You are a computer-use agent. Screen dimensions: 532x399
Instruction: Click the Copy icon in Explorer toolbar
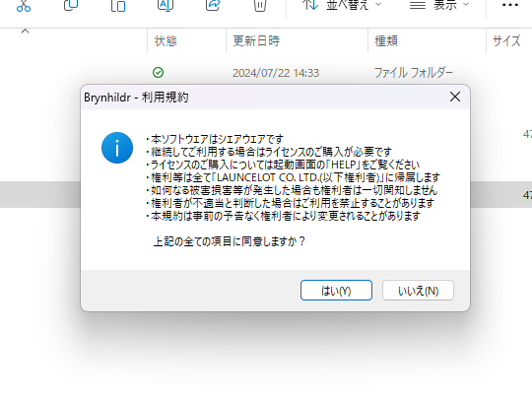click(x=71, y=5)
